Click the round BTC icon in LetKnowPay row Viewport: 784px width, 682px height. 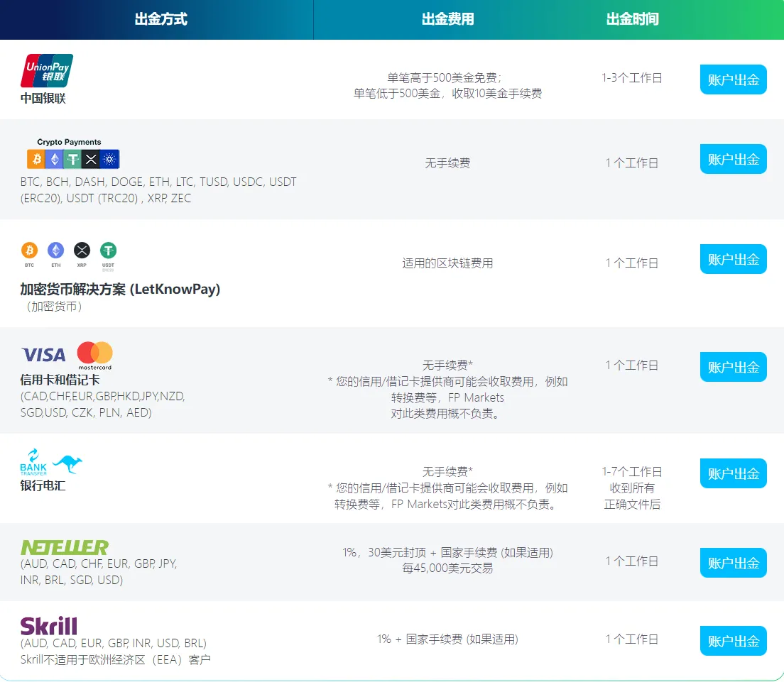(x=30, y=250)
